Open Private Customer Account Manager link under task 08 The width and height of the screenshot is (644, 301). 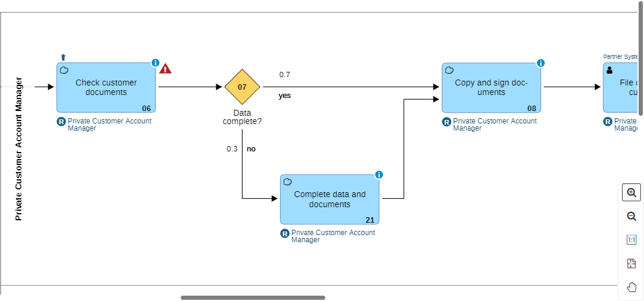pos(495,124)
